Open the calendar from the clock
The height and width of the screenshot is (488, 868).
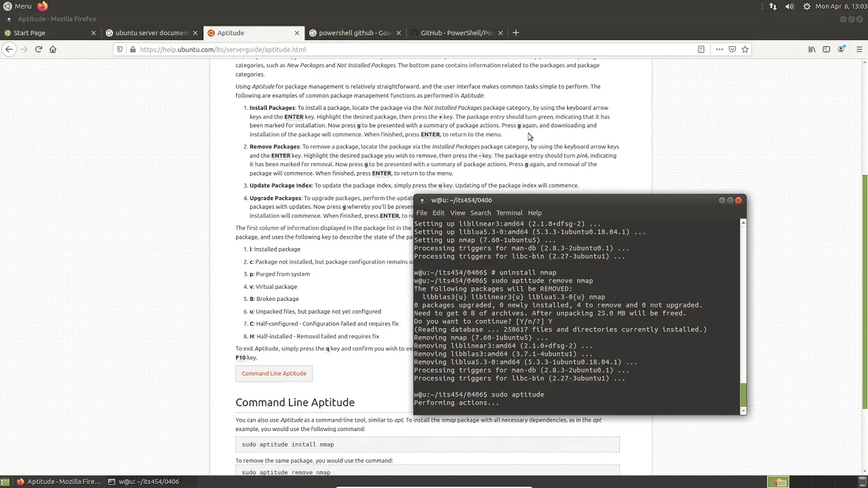(841, 6)
